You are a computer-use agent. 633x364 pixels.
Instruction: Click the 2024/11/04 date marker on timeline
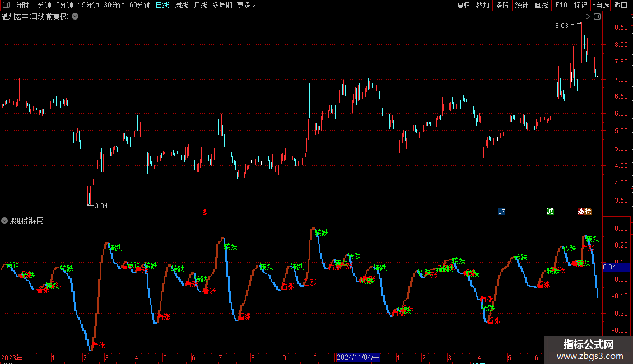358,357
